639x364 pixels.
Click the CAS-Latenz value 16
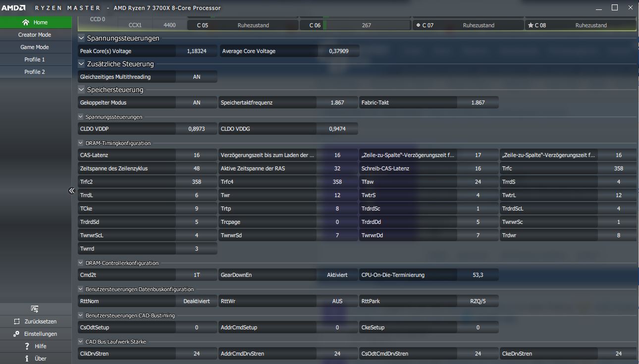(197, 155)
